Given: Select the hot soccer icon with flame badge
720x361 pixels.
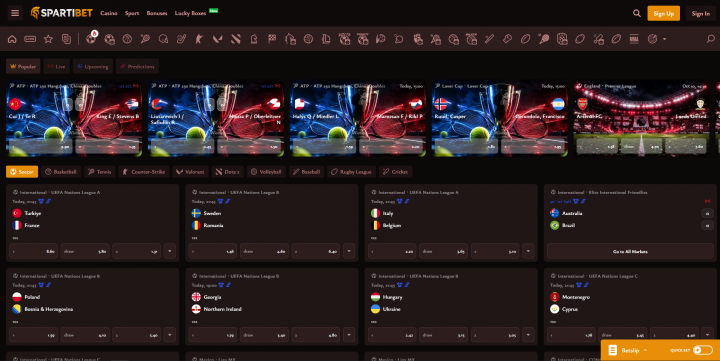Looking at the screenshot, I should pos(91,38).
